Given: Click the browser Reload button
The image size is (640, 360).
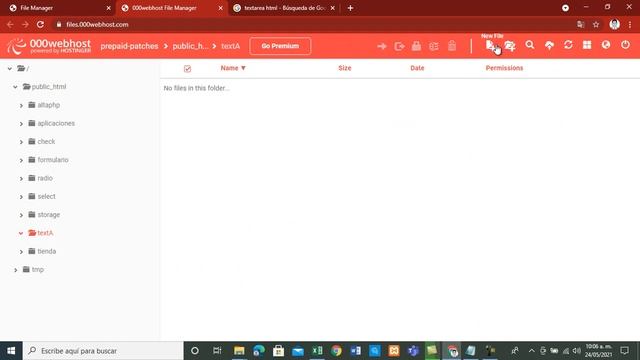Looking at the screenshot, I should pyautogui.click(x=40, y=24).
